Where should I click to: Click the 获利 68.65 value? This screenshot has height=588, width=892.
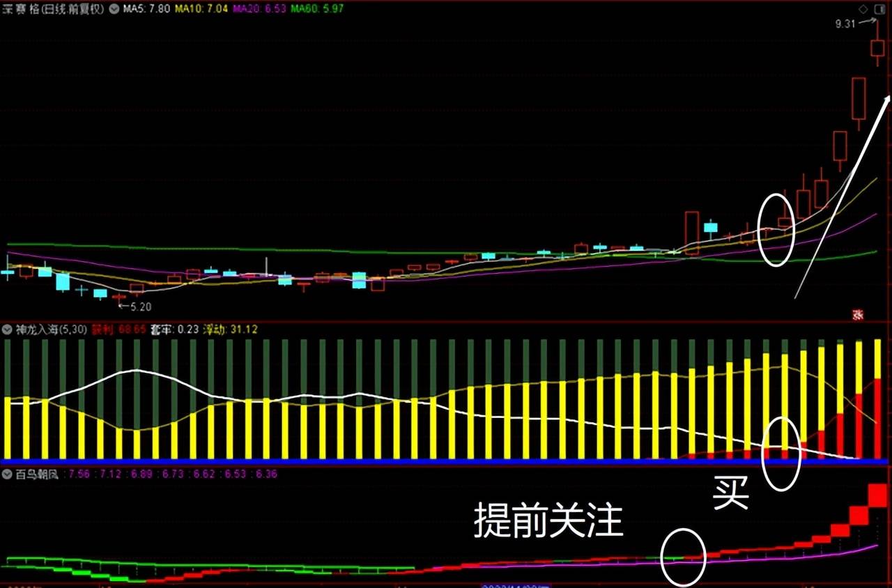118,330
